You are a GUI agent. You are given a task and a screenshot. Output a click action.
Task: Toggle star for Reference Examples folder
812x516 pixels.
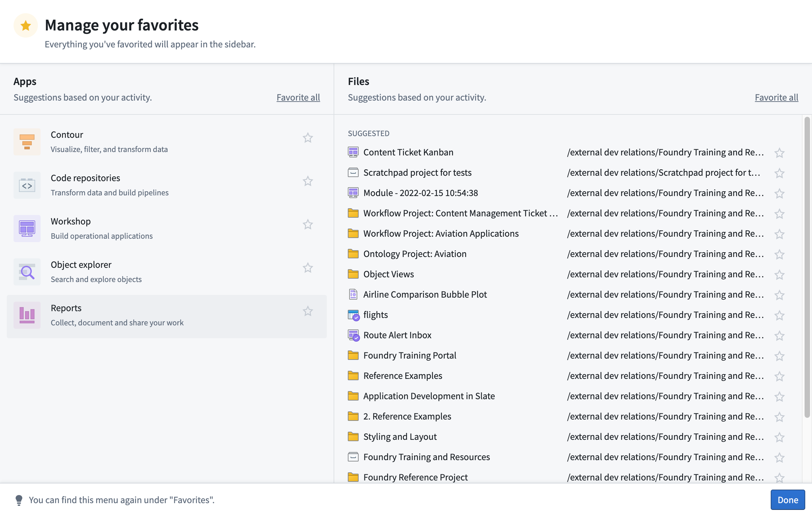(x=780, y=376)
